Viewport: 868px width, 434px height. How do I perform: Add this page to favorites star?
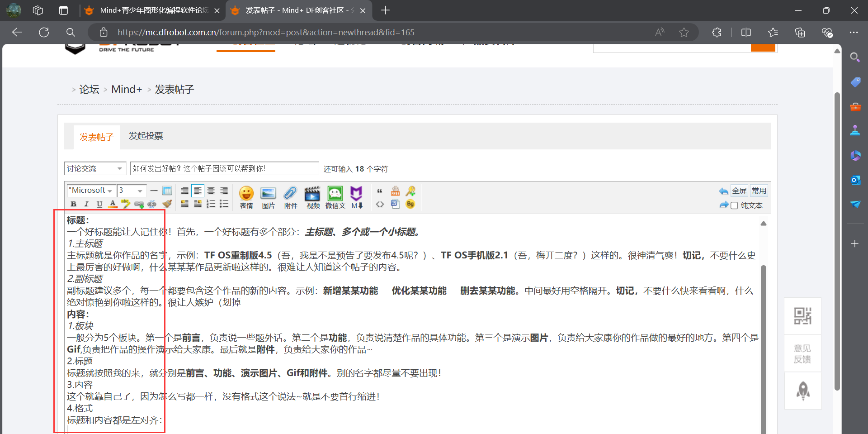coord(684,32)
